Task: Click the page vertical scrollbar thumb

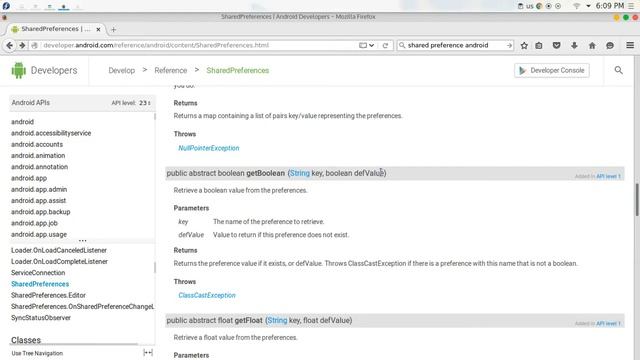Action: [x=637, y=200]
